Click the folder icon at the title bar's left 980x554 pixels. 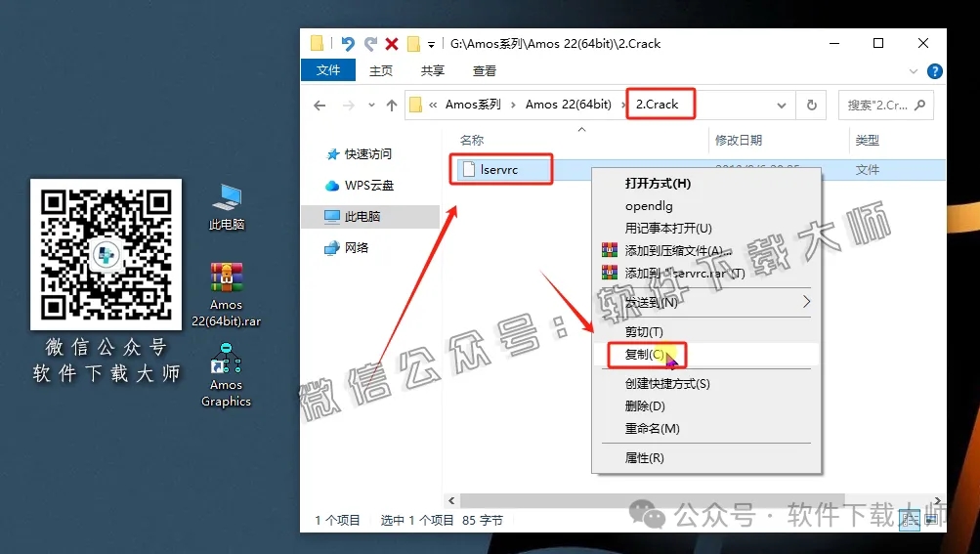pyautogui.click(x=317, y=43)
